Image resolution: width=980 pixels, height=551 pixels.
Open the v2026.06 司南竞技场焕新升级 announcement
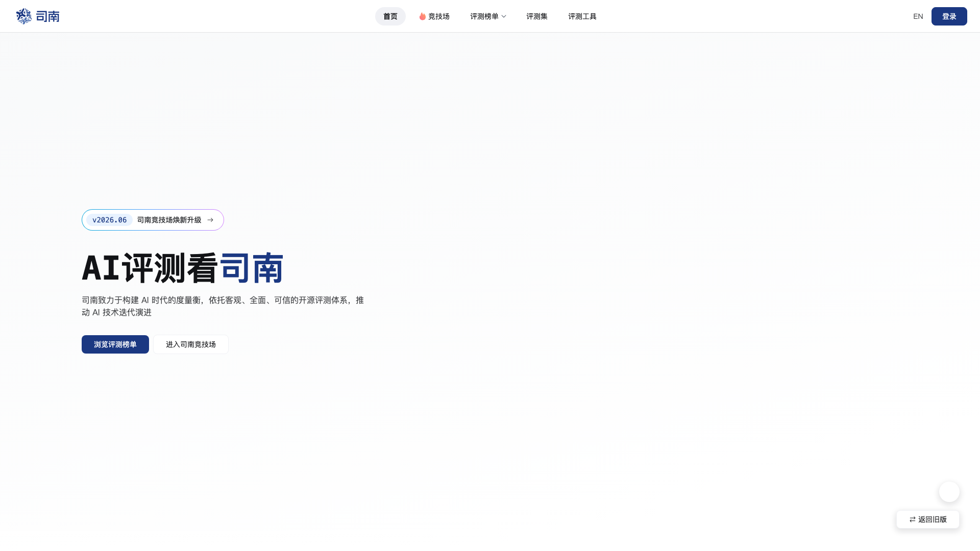(x=153, y=220)
